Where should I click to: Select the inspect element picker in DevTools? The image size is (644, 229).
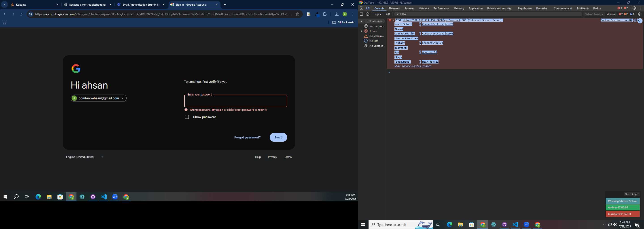click(x=361, y=8)
